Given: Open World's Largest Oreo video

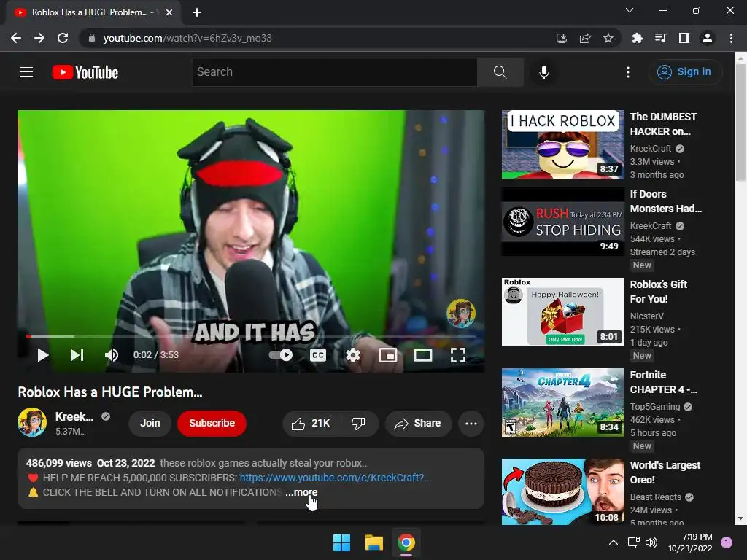Looking at the screenshot, I should tap(562, 491).
